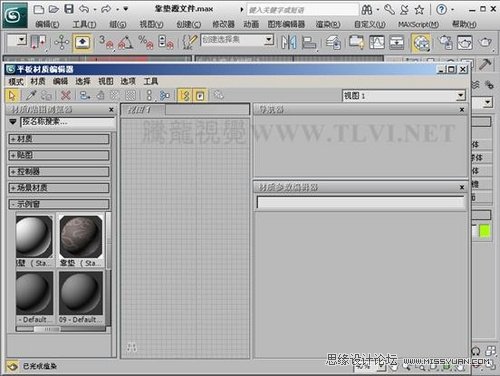Expand the +材质 group in browser
This screenshot has height=376, width=500.
tap(59, 139)
